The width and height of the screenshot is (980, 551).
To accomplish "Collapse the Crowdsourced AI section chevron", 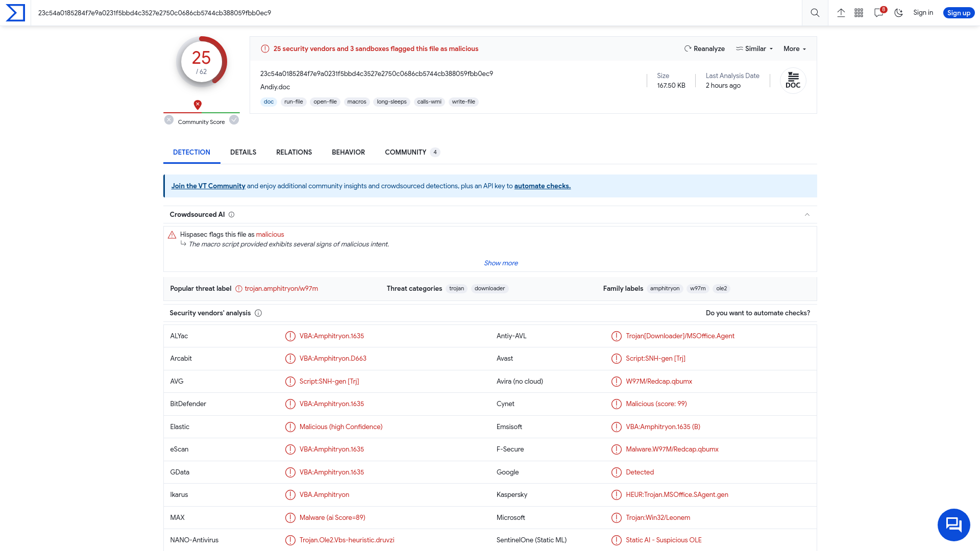I will click(x=807, y=215).
